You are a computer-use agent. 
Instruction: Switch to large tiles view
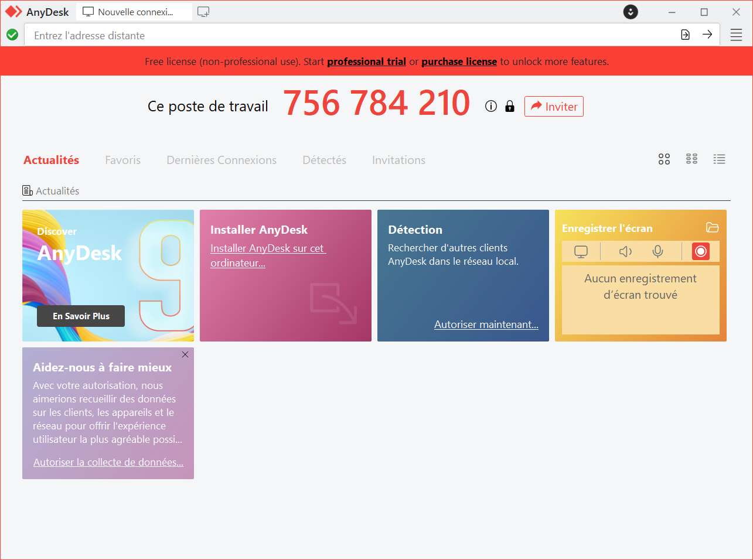point(664,159)
